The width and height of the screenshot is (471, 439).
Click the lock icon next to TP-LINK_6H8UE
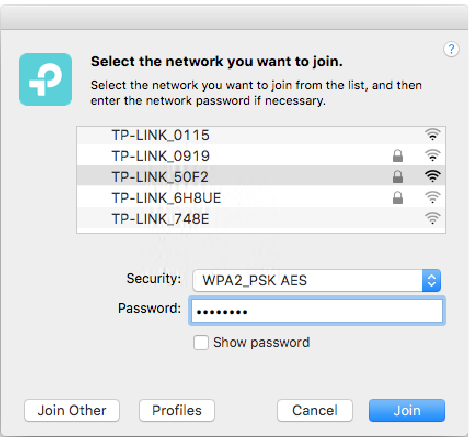pyautogui.click(x=398, y=197)
